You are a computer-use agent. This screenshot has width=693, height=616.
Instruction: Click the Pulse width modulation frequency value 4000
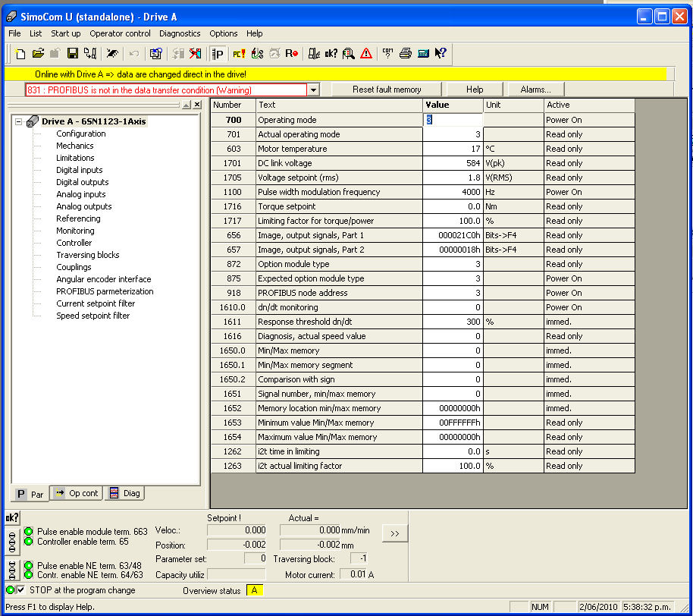[x=453, y=192]
